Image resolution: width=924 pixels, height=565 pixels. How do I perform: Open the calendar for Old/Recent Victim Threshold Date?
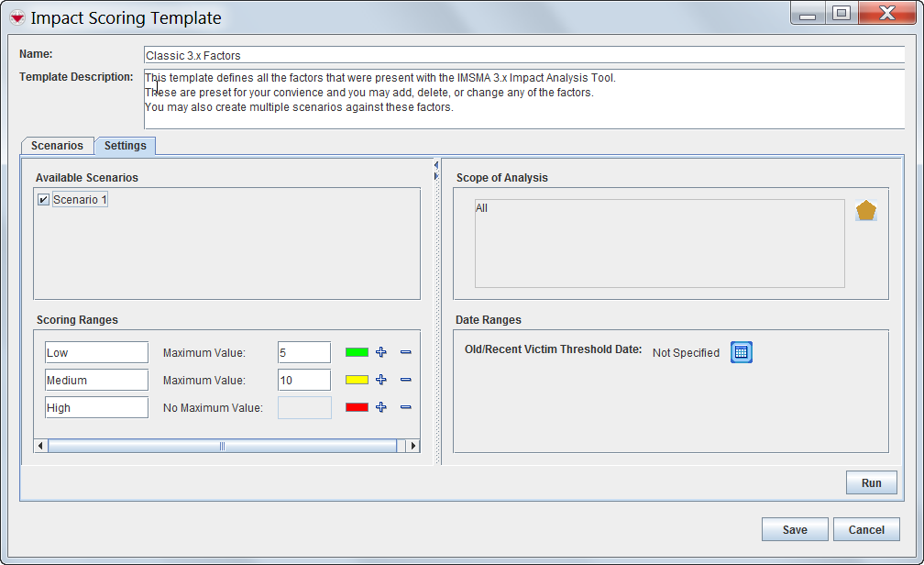click(x=741, y=351)
